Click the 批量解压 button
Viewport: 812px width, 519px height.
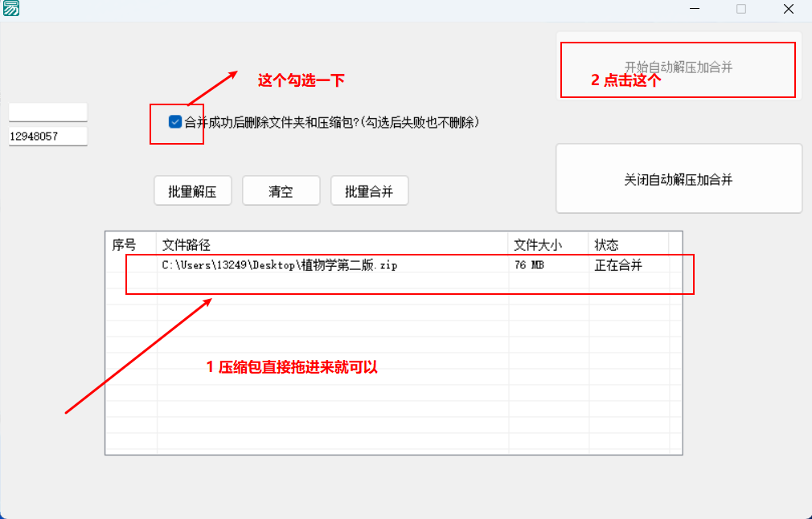(192, 190)
